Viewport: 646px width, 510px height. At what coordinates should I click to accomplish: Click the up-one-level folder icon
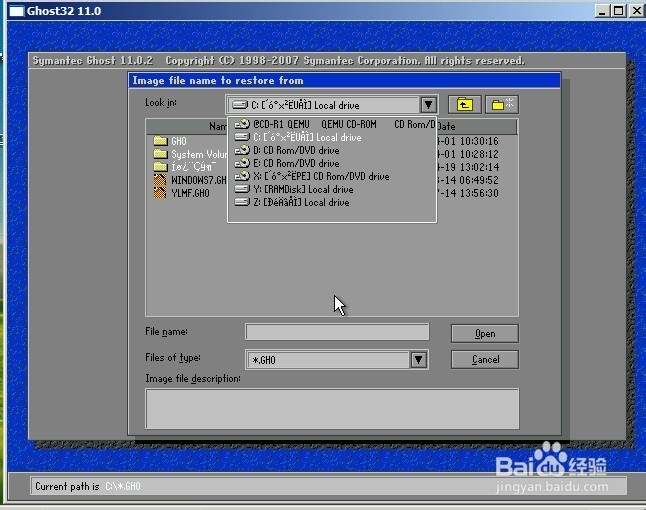(x=464, y=105)
